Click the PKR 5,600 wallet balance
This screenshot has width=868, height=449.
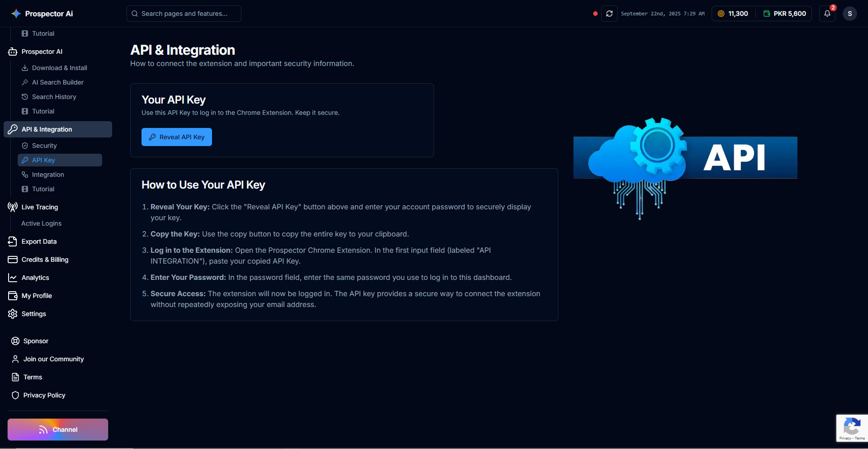785,14
